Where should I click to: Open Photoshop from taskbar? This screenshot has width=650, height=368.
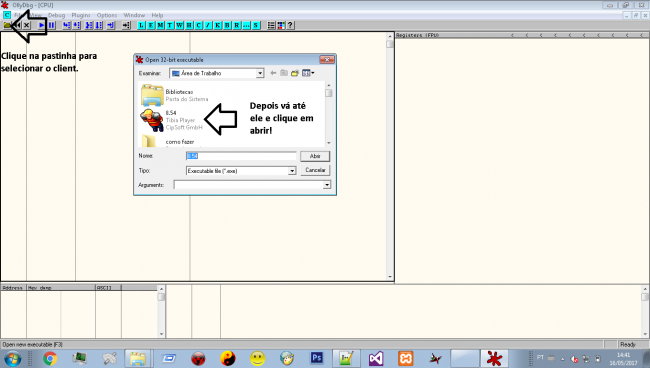[317, 358]
